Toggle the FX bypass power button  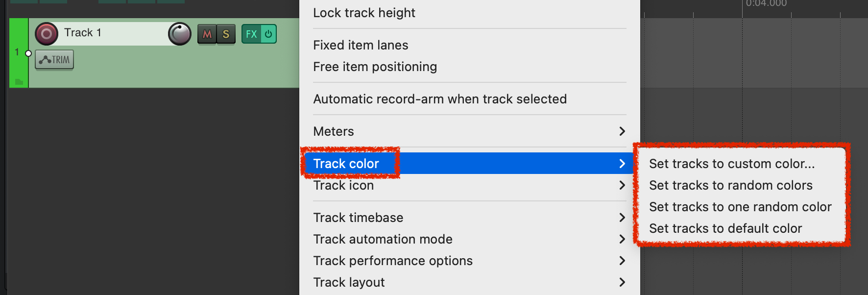tap(268, 34)
